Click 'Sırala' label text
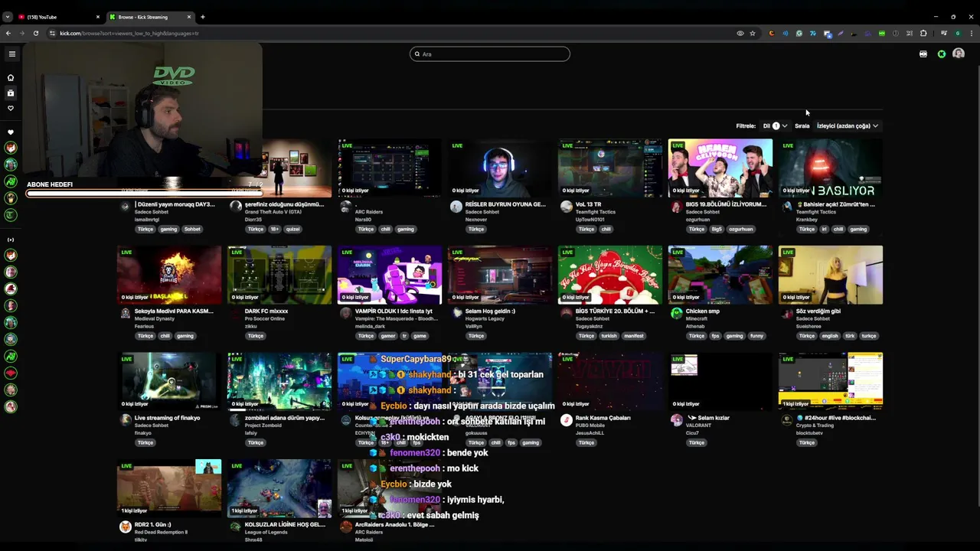Screen dimensions: 980x551 point(802,126)
